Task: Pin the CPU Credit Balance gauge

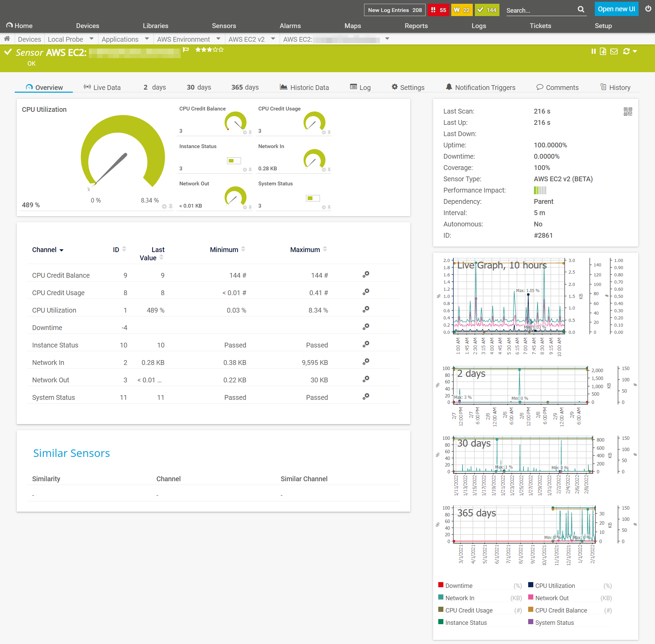Action: [250, 133]
